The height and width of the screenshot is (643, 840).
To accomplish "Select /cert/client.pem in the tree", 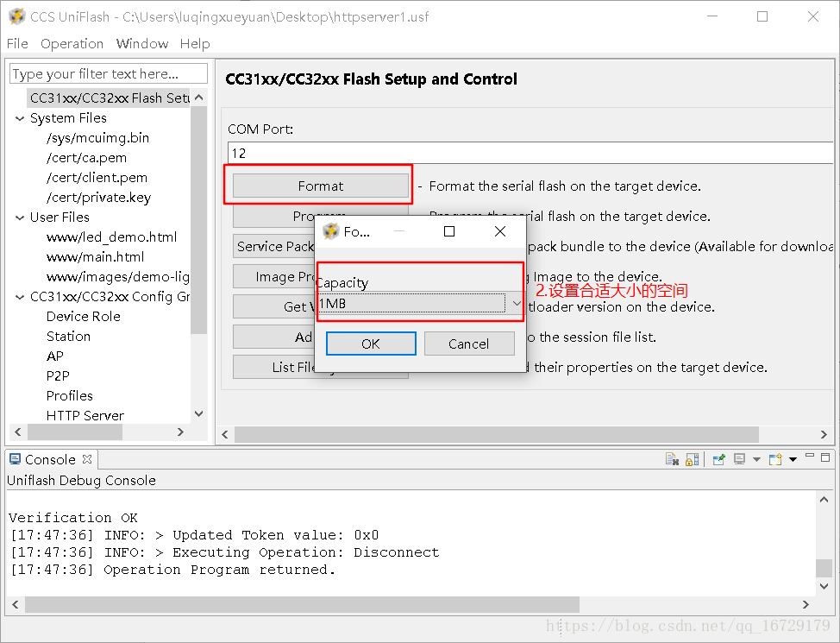I will pos(97,178).
